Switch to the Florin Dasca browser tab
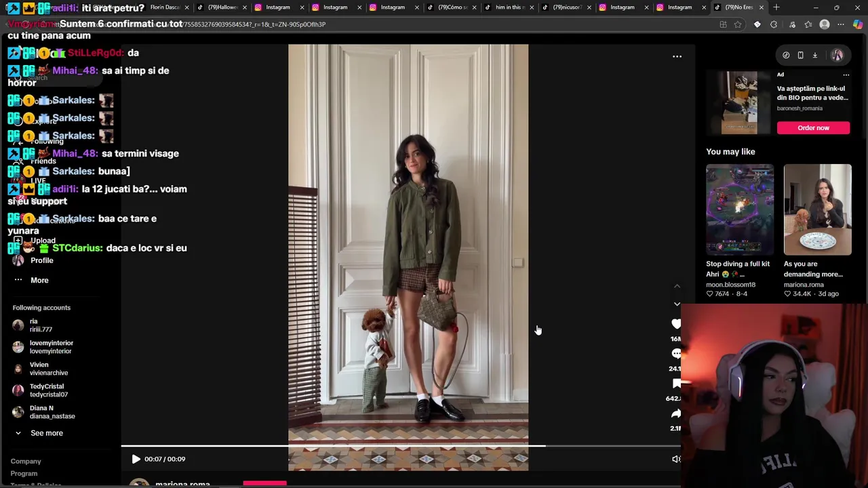This screenshot has width=868, height=488. [165, 7]
